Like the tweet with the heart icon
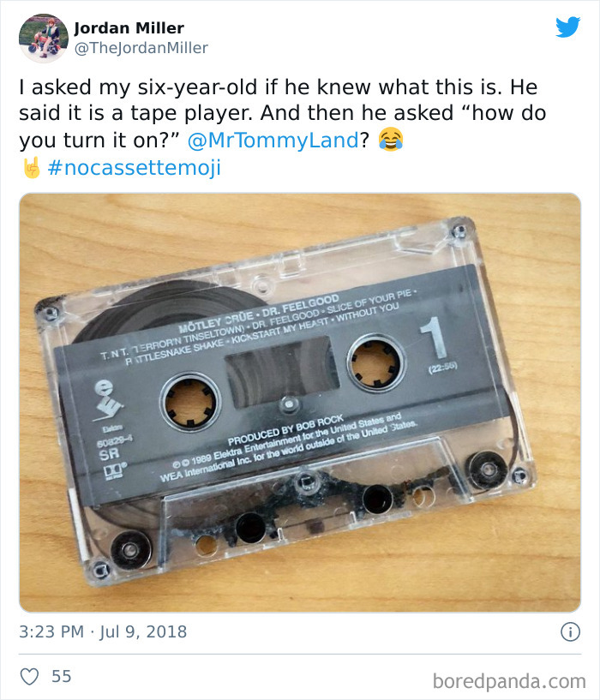Screen dimensions: 600x700 coord(29,676)
